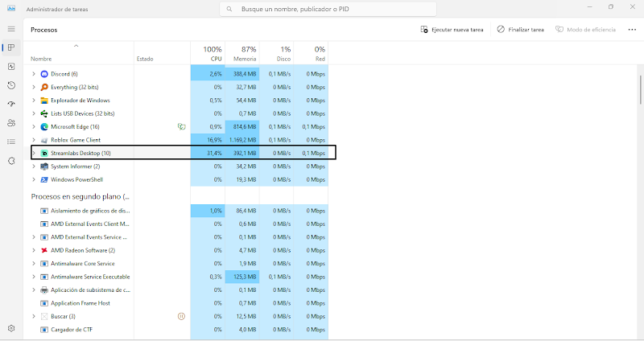Click the search magnifier icon
The image size is (644, 341).
229,9
